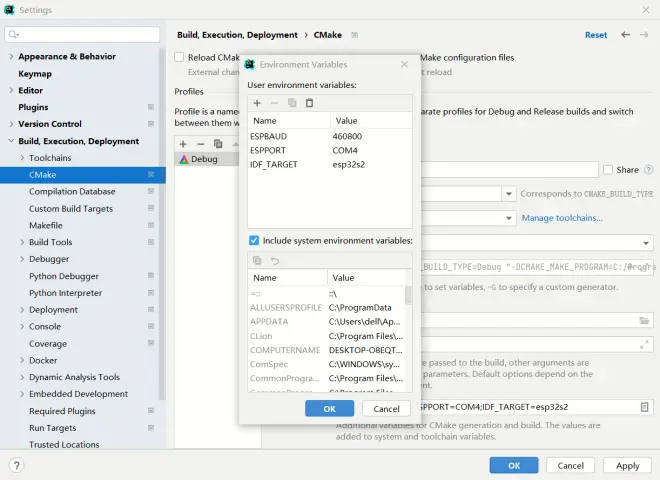Viewport: 660px width, 480px height.
Task: Navigate forward in Settings history
Action: click(x=644, y=35)
